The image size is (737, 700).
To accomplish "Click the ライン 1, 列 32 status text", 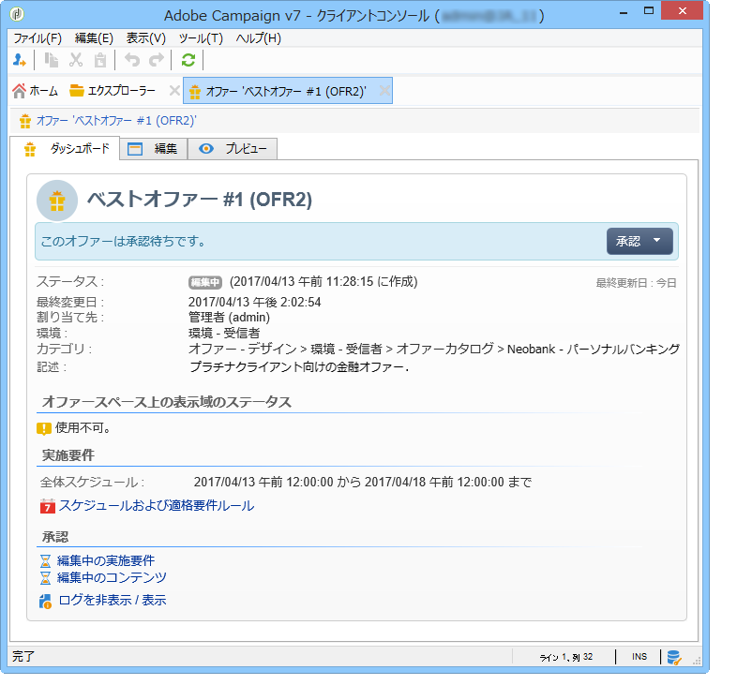I will tap(566, 657).
